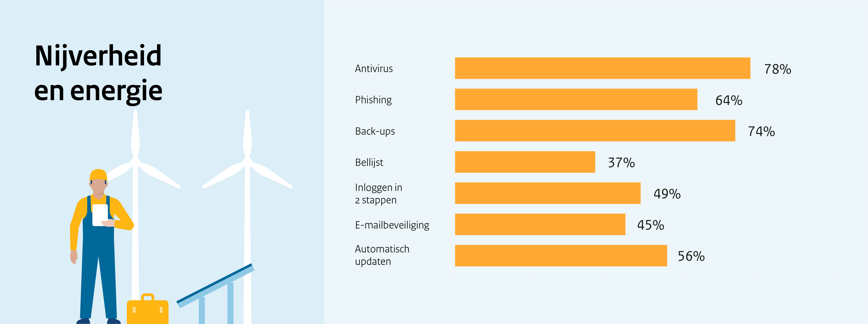The image size is (868, 324).
Task: Select the 56% value label
Action: coord(691,256)
